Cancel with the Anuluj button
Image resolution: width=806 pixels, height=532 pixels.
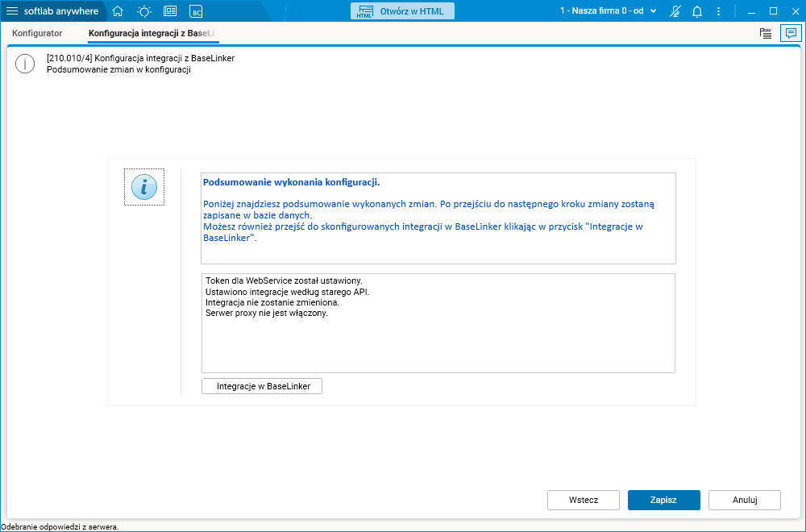click(x=744, y=500)
